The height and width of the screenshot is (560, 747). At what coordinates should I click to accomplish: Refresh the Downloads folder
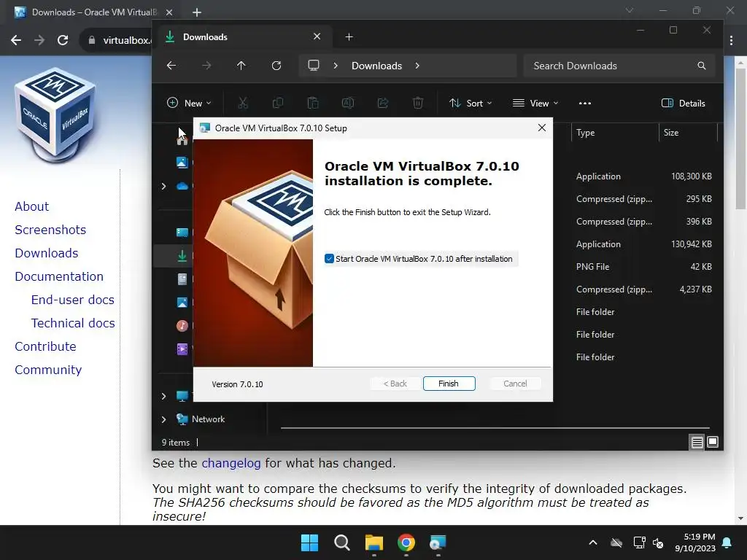pyautogui.click(x=276, y=66)
